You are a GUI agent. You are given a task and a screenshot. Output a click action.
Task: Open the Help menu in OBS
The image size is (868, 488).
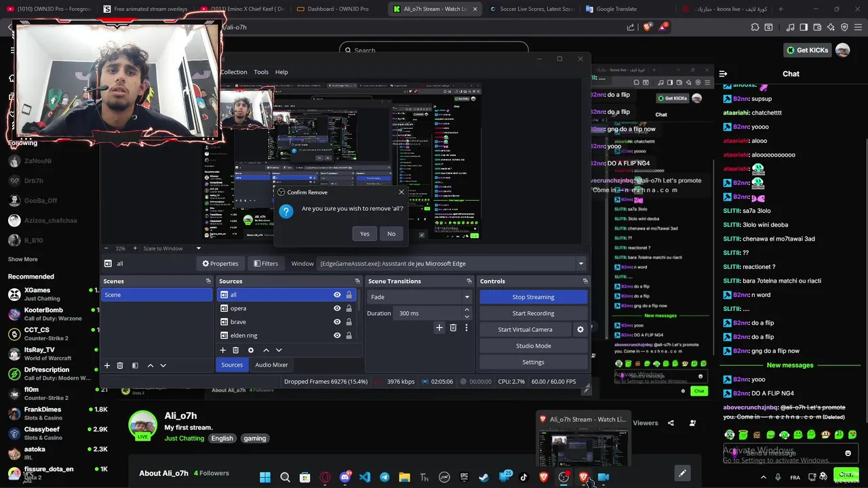pyautogui.click(x=281, y=72)
